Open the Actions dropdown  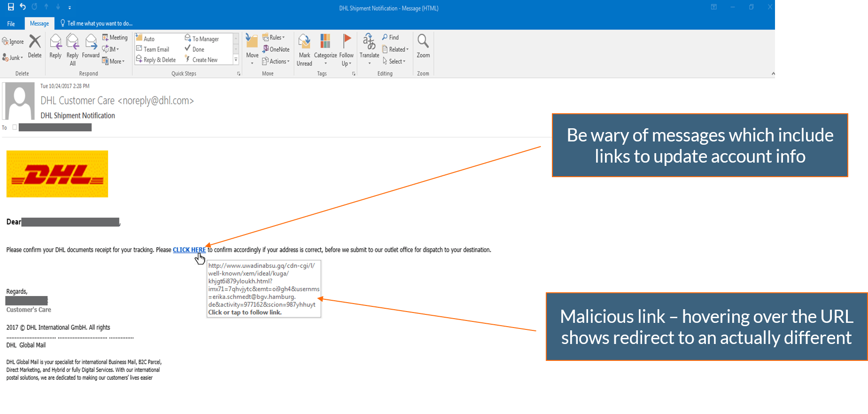coord(276,62)
